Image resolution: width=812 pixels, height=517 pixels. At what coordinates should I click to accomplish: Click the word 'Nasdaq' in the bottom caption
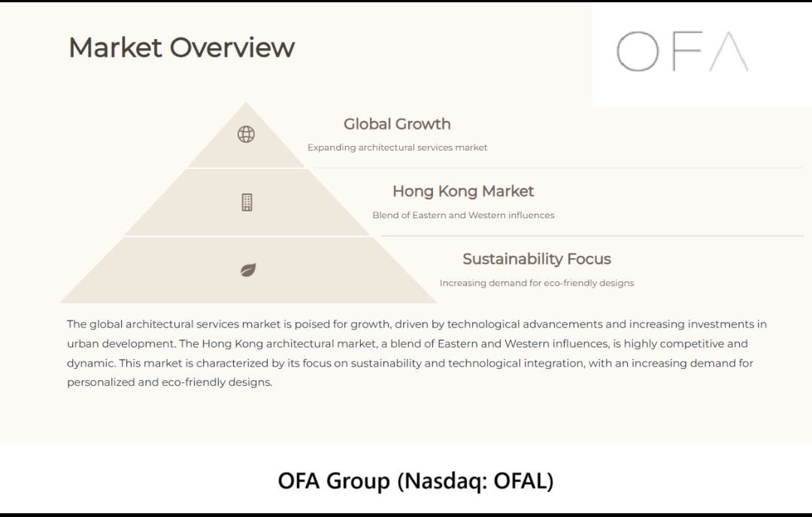(443, 481)
